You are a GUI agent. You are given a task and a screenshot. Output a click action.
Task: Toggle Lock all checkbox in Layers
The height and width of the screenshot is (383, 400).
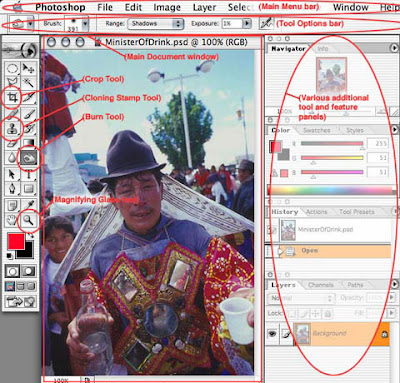click(328, 313)
